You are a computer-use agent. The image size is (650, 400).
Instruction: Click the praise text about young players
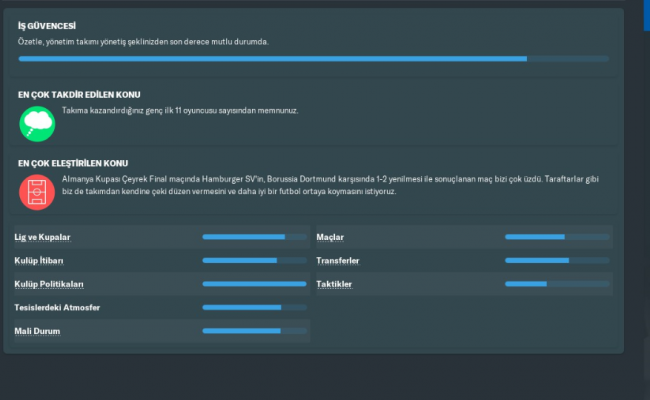pyautogui.click(x=180, y=110)
